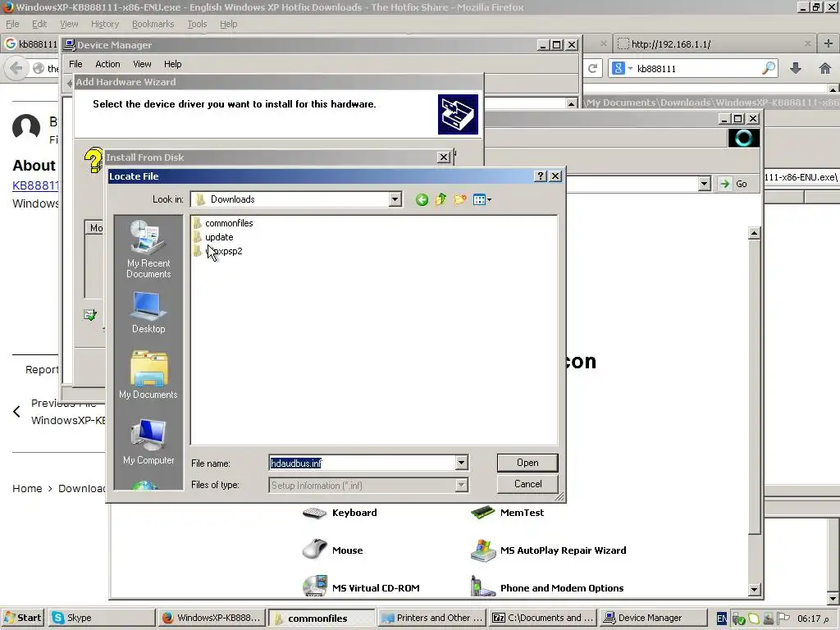Go back to last folder in Locate File

coord(422,200)
